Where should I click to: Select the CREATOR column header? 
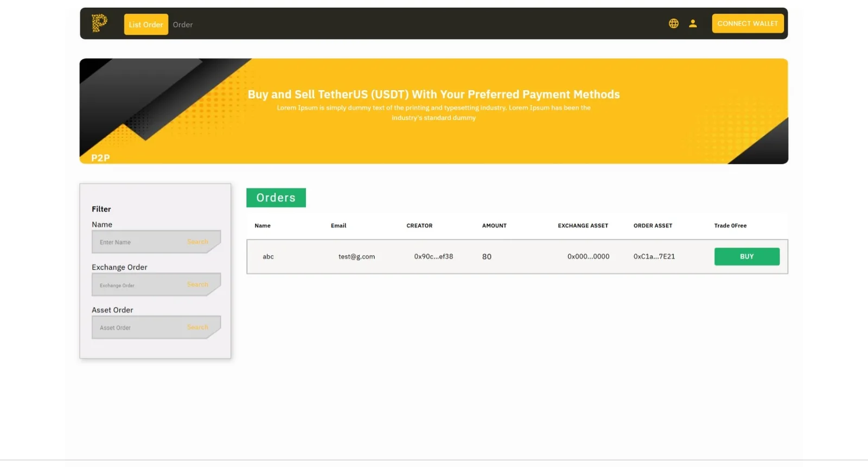point(419,225)
